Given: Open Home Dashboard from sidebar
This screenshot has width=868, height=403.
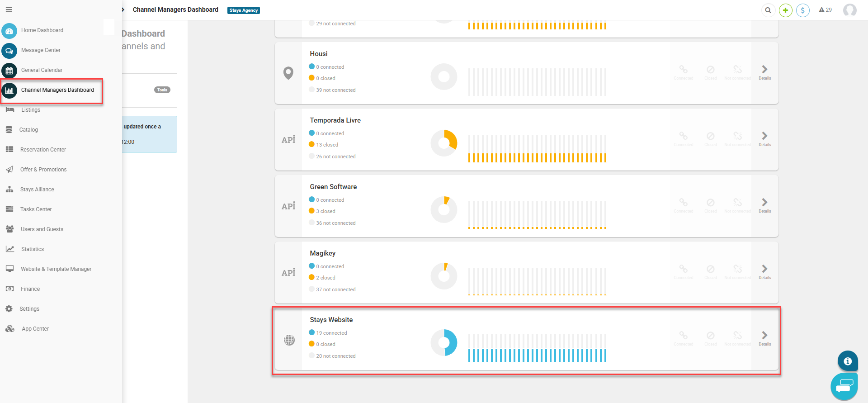Looking at the screenshot, I should click(x=42, y=30).
